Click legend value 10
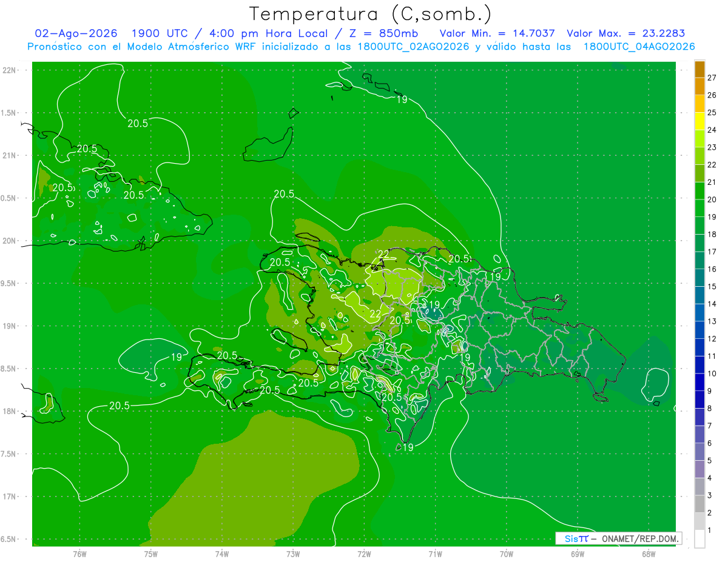Screen dimensions: 728x562 click(712, 373)
